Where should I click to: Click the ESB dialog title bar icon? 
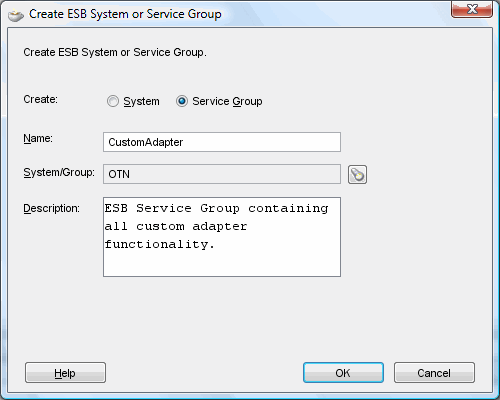[x=16, y=15]
